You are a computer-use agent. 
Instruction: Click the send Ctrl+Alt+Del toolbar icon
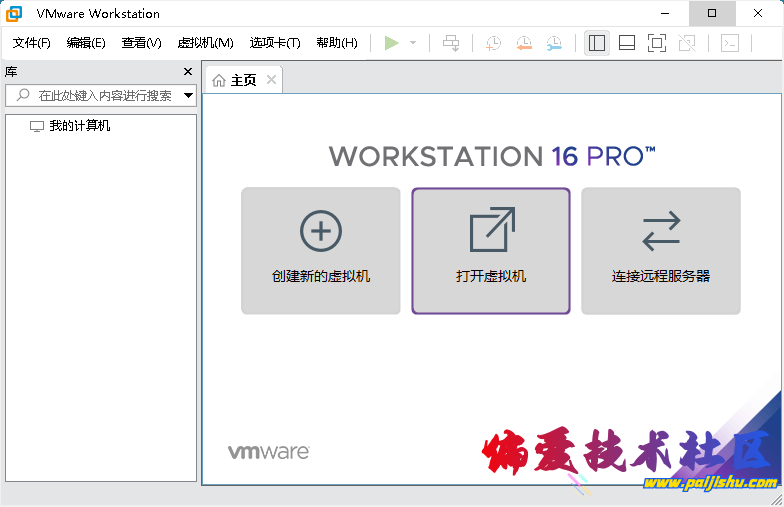(x=452, y=43)
